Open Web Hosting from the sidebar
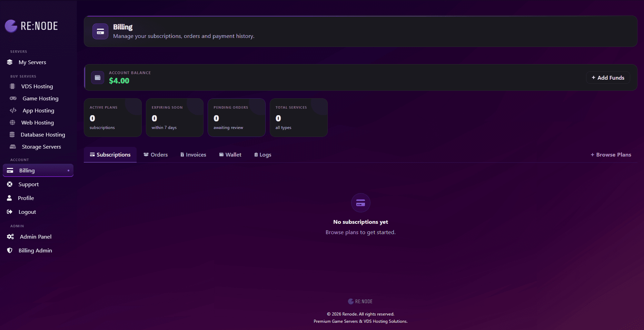 38,122
